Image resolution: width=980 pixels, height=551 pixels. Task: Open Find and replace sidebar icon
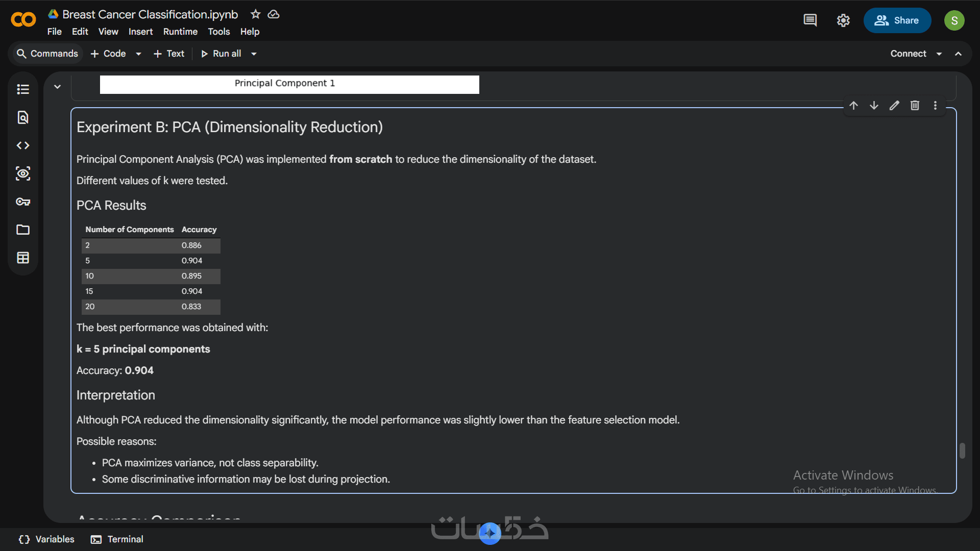23,117
